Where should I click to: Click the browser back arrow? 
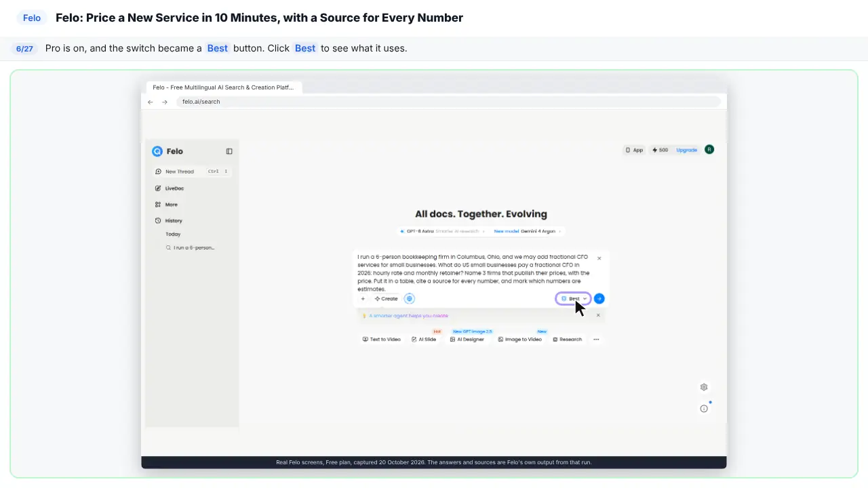click(151, 102)
